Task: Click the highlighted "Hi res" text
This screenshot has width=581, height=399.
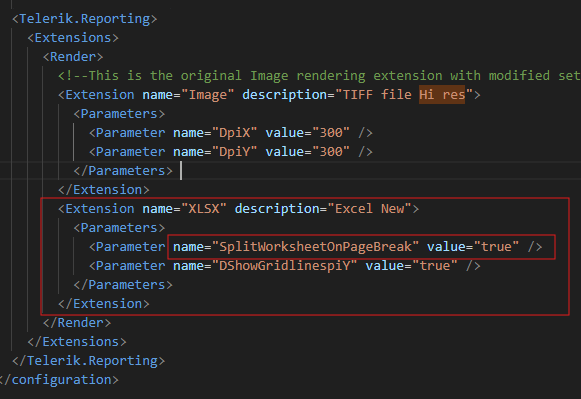Action: (x=442, y=95)
